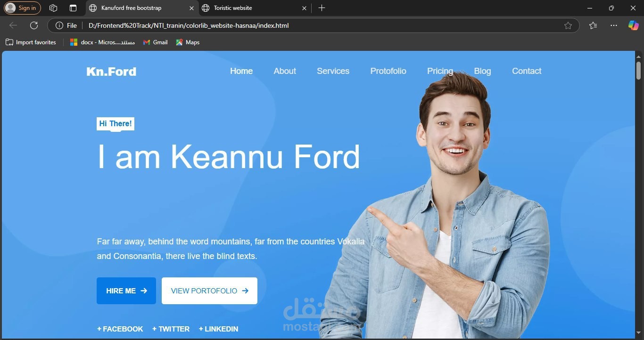Open the Protofolio nav link
This screenshot has height=340, width=644.
click(388, 71)
